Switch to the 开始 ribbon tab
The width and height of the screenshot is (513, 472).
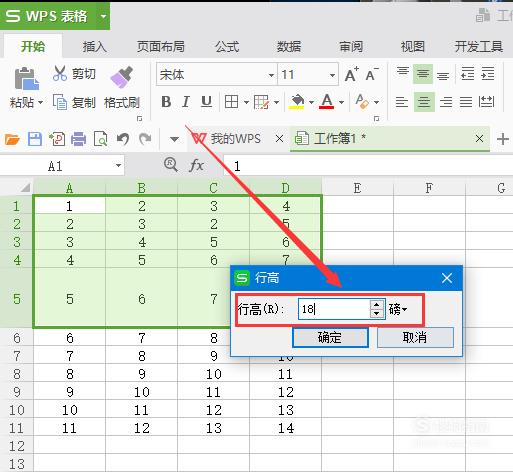tap(33, 46)
